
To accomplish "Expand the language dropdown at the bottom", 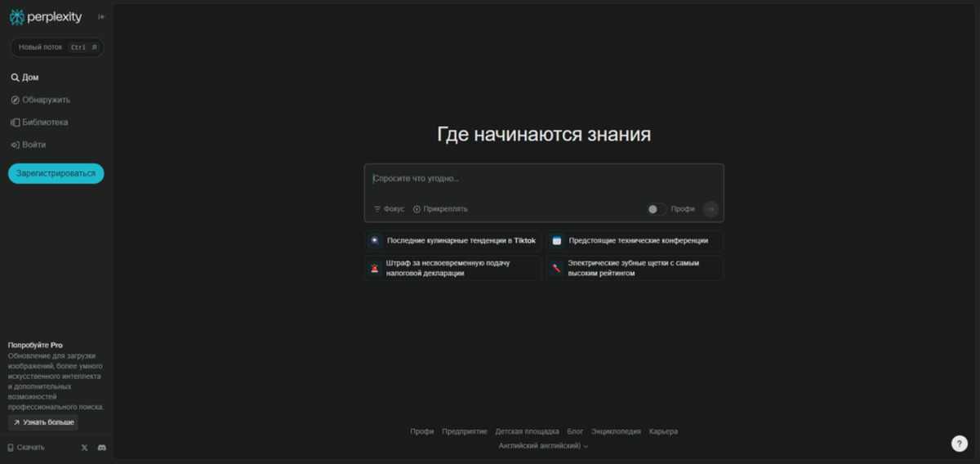I will (x=543, y=446).
